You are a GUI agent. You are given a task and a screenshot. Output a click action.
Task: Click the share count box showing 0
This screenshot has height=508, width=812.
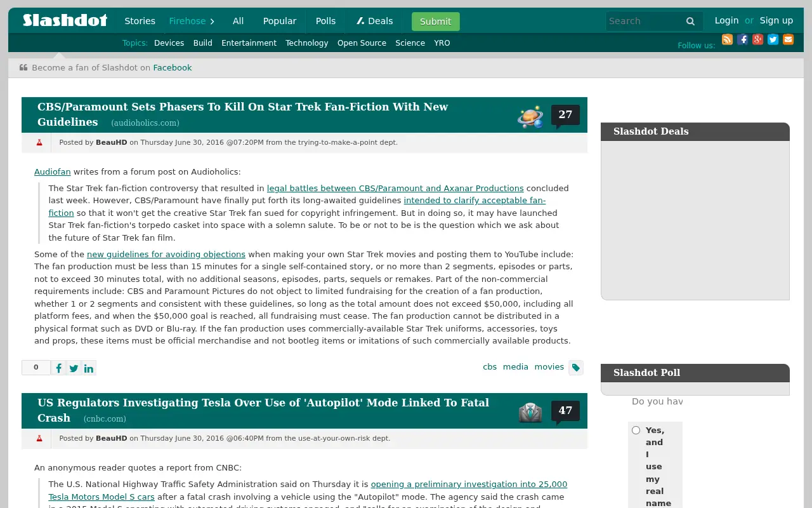(36, 368)
